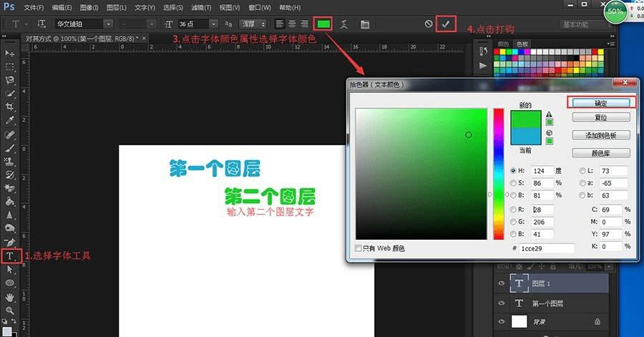Hide the 背景 background layer
Screen dimensions: 644x337
pos(501,321)
